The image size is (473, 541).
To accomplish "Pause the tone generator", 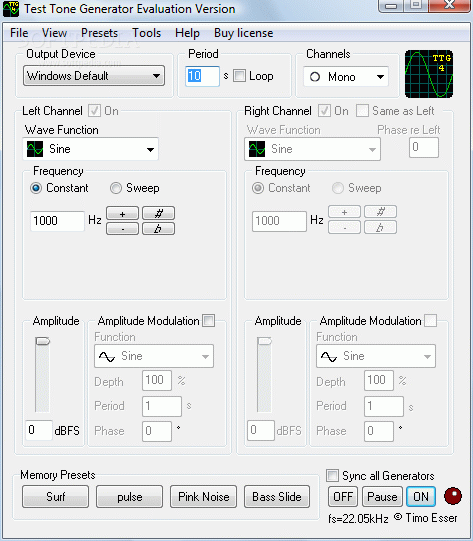I will click(382, 496).
